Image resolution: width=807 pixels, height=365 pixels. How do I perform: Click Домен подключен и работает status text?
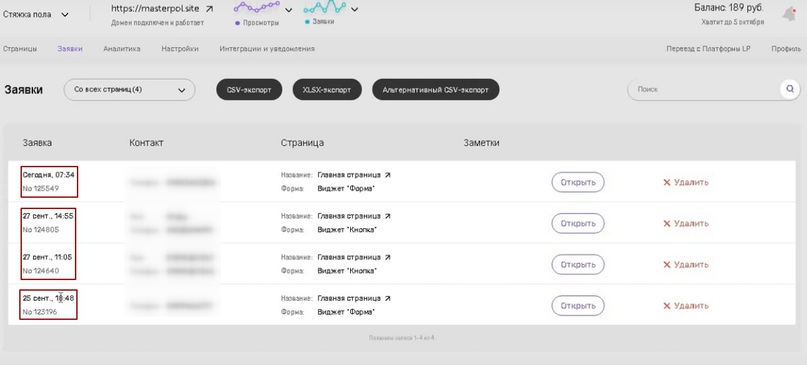click(157, 23)
